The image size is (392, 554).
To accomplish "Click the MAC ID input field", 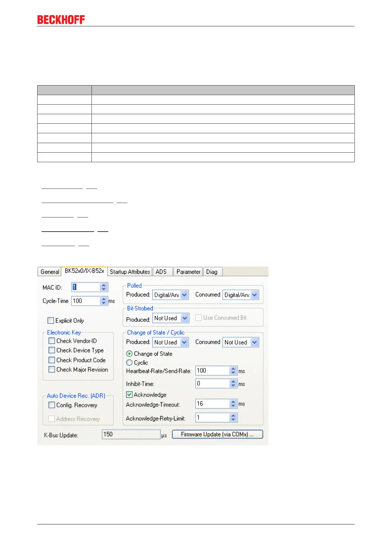I will [x=86, y=287].
